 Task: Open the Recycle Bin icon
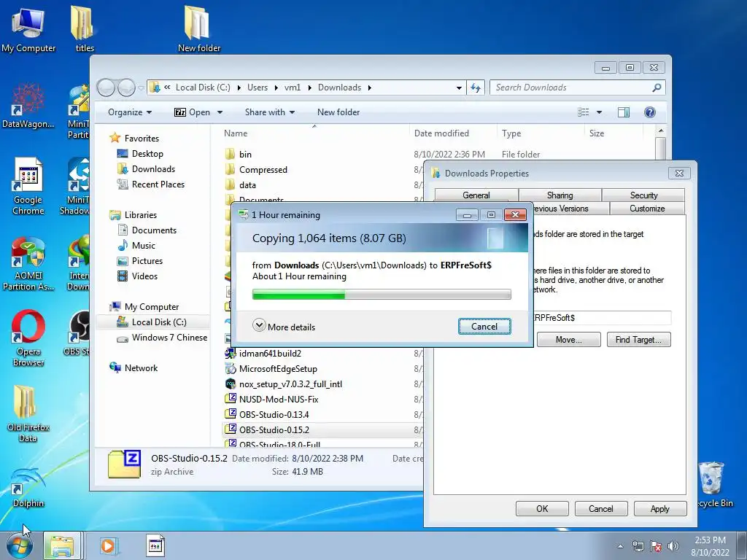pyautogui.click(x=712, y=485)
